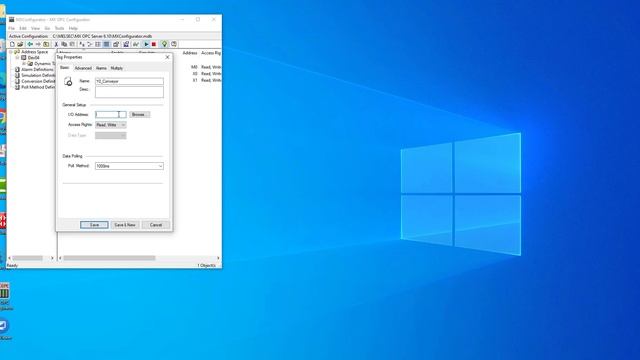Click the Save & New button
The image size is (640, 360).
click(125, 225)
